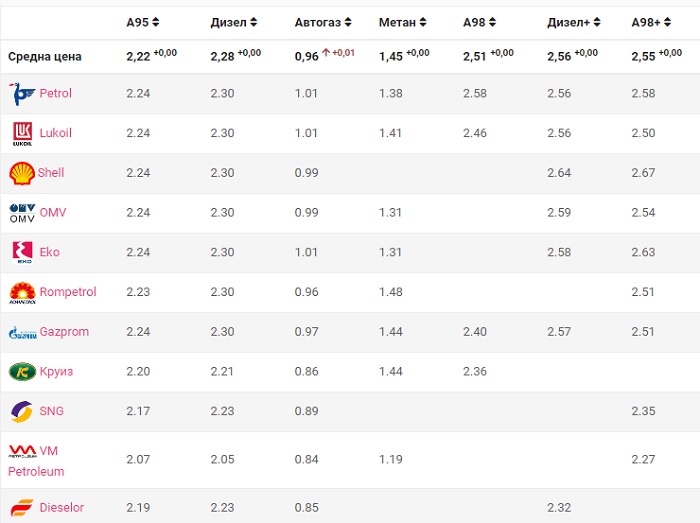Click average Дизел price 2,28

point(222,57)
